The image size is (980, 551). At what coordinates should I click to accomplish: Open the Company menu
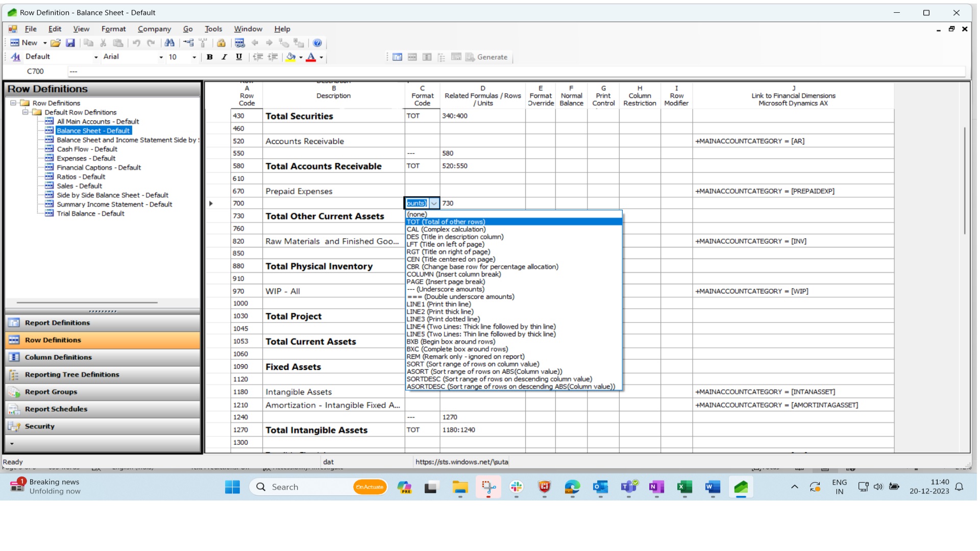tap(154, 29)
